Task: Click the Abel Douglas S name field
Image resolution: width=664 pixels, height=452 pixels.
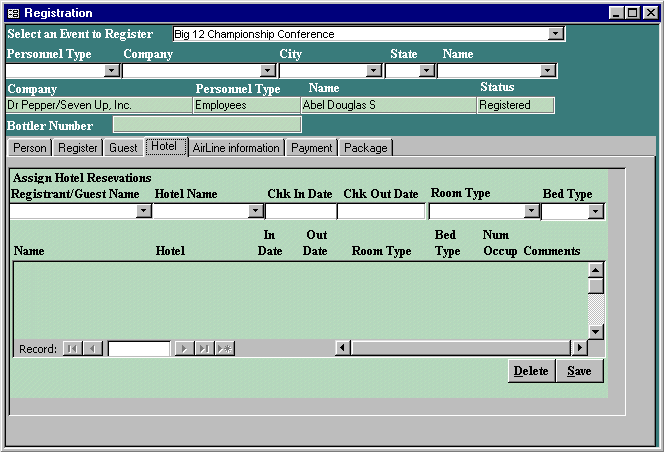Action: click(x=388, y=105)
